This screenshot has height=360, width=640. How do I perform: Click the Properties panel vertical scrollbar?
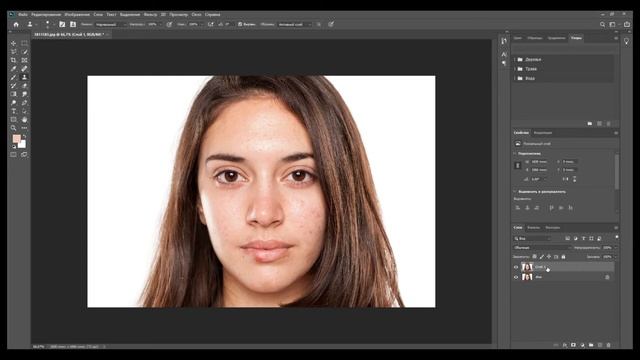(617, 171)
